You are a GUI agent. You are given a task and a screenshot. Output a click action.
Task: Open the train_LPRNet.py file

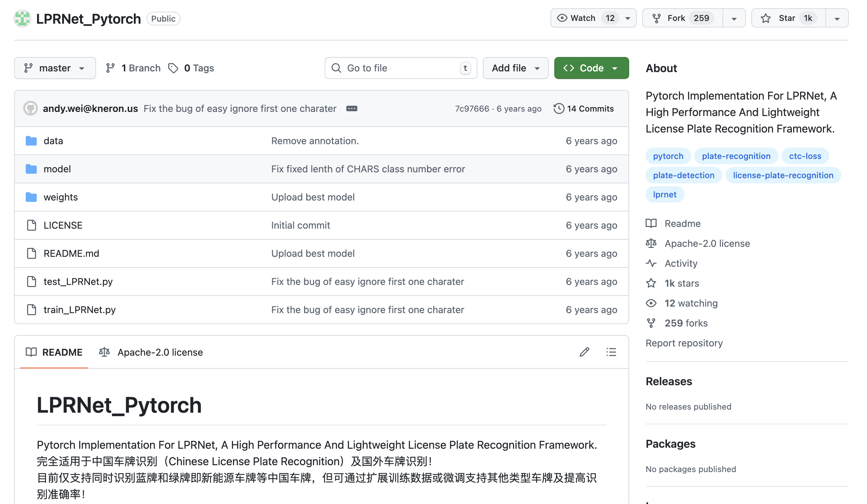(x=80, y=310)
